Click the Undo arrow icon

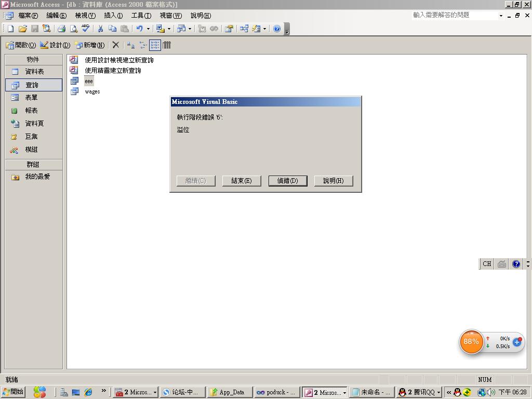click(x=139, y=29)
